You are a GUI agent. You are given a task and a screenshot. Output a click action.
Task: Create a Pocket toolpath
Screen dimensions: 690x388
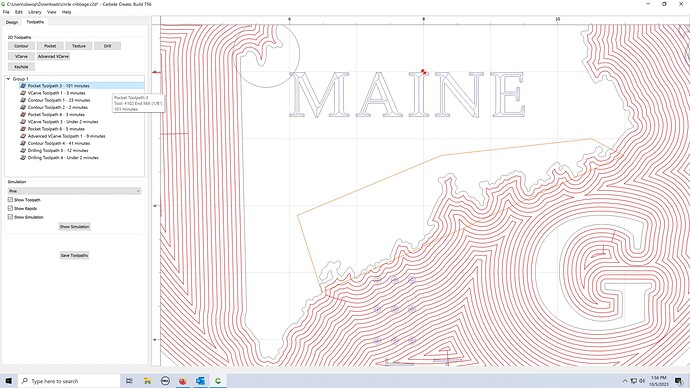tap(50, 46)
